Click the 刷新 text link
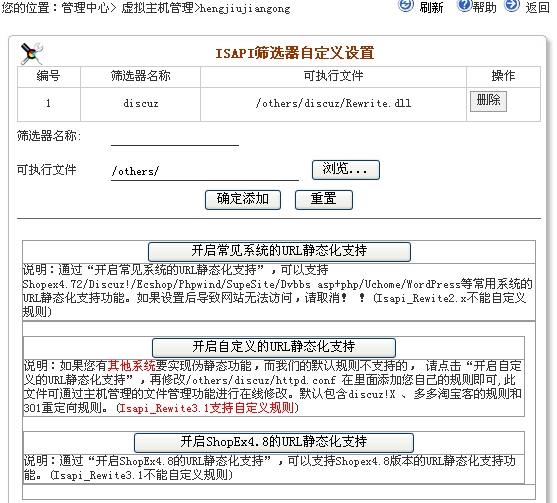Viewport: 557px width, 503px height. tap(431, 7)
